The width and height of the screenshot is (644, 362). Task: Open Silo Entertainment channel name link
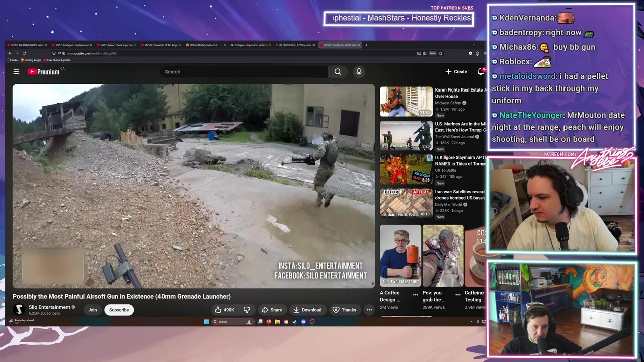tap(49, 307)
